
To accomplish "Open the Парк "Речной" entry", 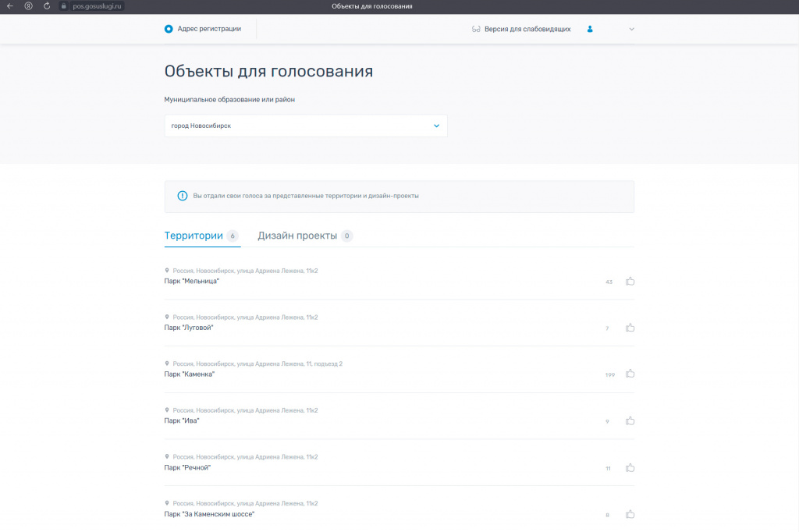I will (x=187, y=467).
